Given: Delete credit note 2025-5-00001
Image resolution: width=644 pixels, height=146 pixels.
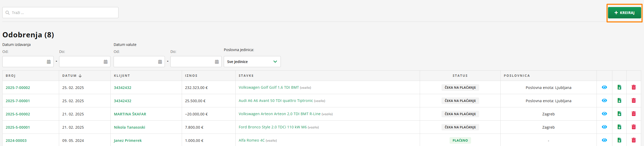Looking at the screenshot, I should 634,127.
